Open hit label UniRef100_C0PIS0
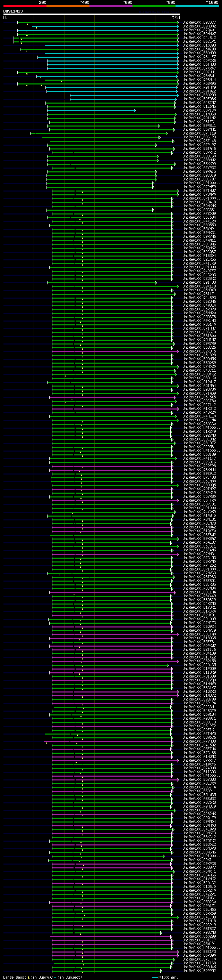The width and height of the screenshot is (222, 980). [x=199, y=110]
